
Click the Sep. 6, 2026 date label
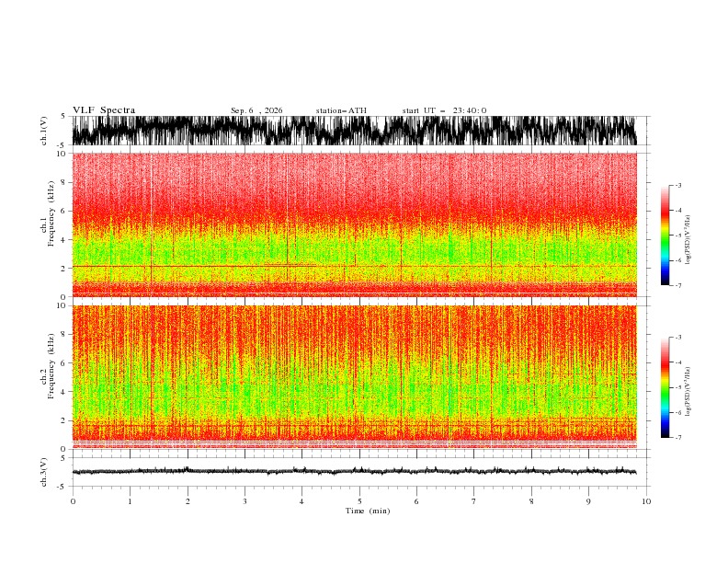coord(256,110)
